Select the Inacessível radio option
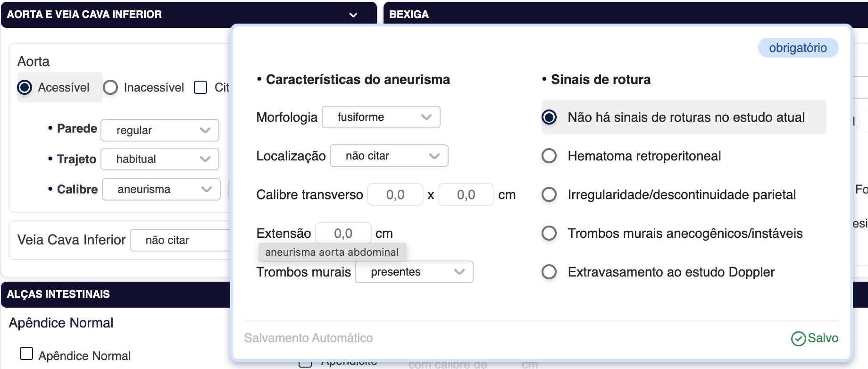 pos(110,87)
